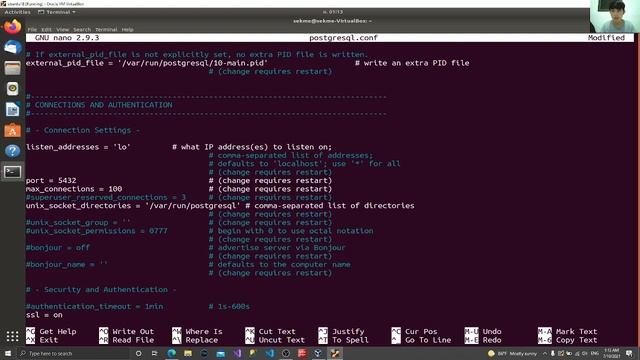Image resolution: width=640 pixels, height=360 pixels.
Task: Click Activities in the GNOME top bar
Action: (18, 12)
